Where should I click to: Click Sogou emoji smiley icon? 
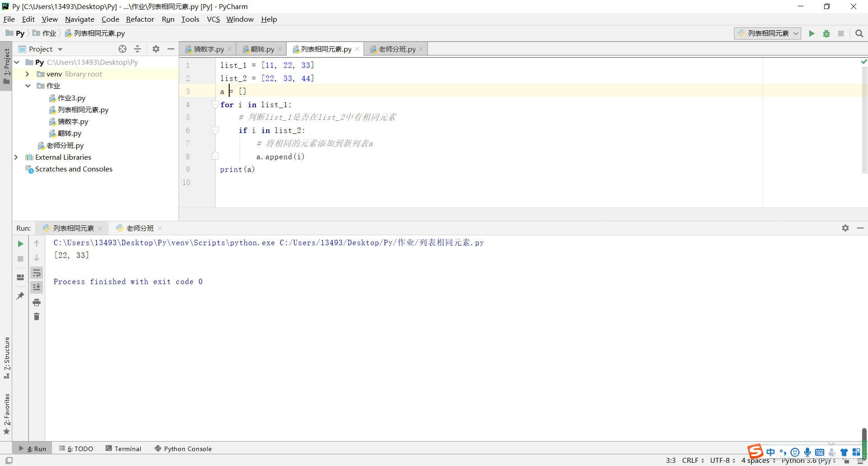click(795, 452)
